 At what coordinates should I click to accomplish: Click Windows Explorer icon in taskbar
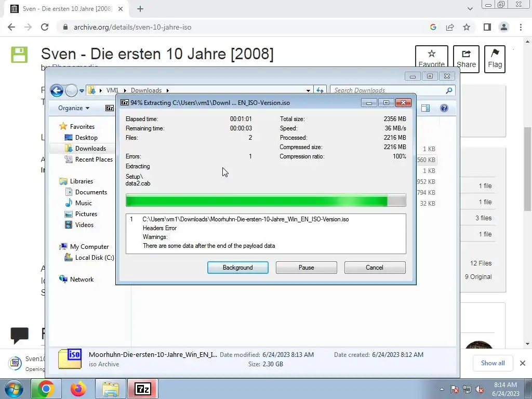point(111,389)
